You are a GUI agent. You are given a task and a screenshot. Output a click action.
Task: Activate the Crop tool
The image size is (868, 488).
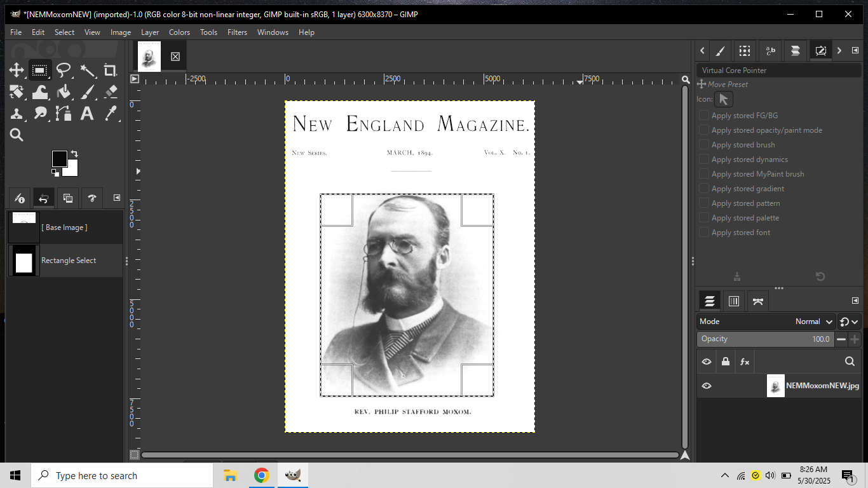coord(111,71)
